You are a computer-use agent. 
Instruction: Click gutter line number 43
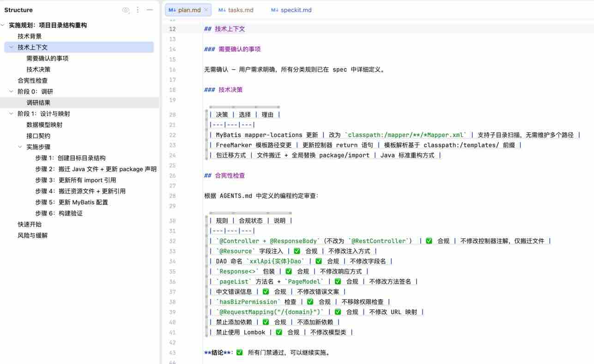(172, 353)
